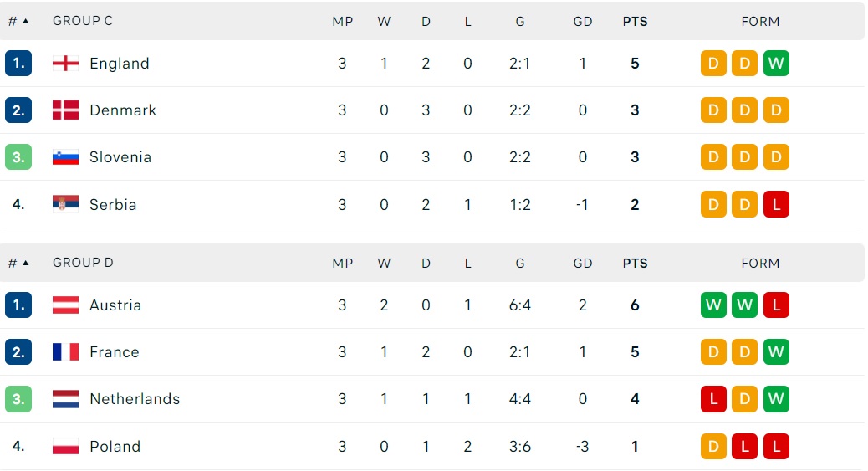Select Group C matches played header
Viewport: 868px width, 471px height.
coord(343,22)
